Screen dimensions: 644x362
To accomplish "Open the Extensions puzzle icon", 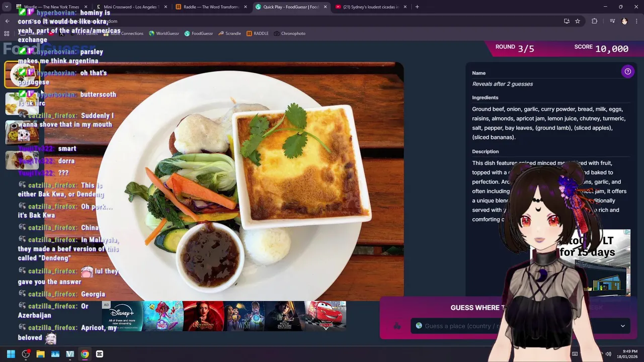I will coord(594,21).
